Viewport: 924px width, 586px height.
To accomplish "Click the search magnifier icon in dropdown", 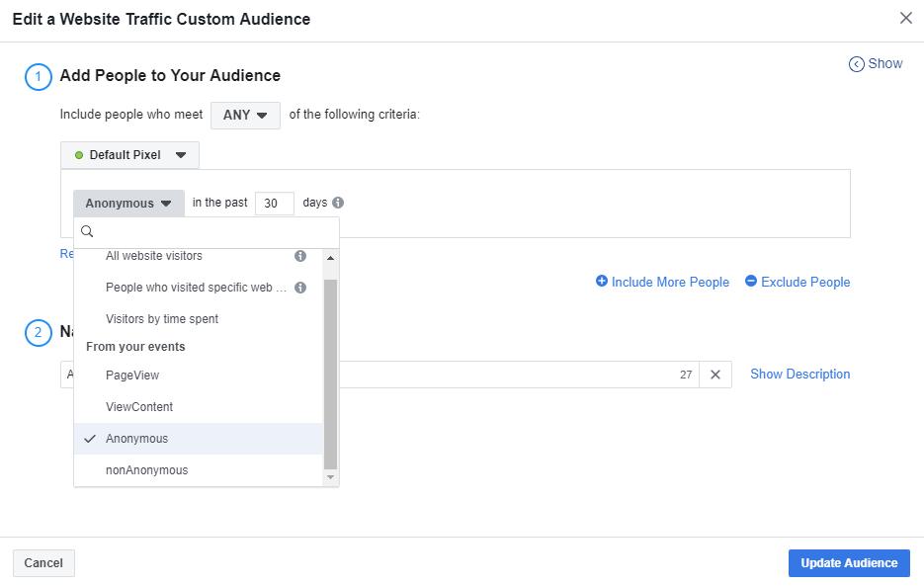I will click(87, 232).
